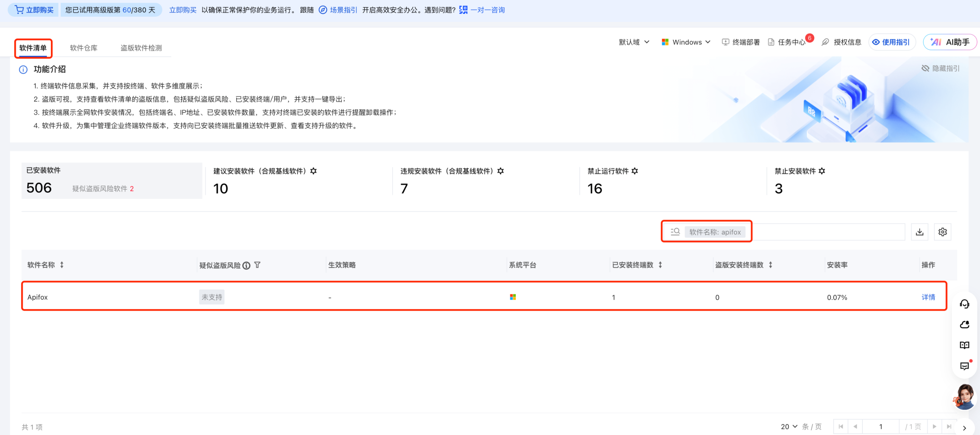Hide the guide with 隐藏指引
The height and width of the screenshot is (435, 980).
click(x=940, y=69)
